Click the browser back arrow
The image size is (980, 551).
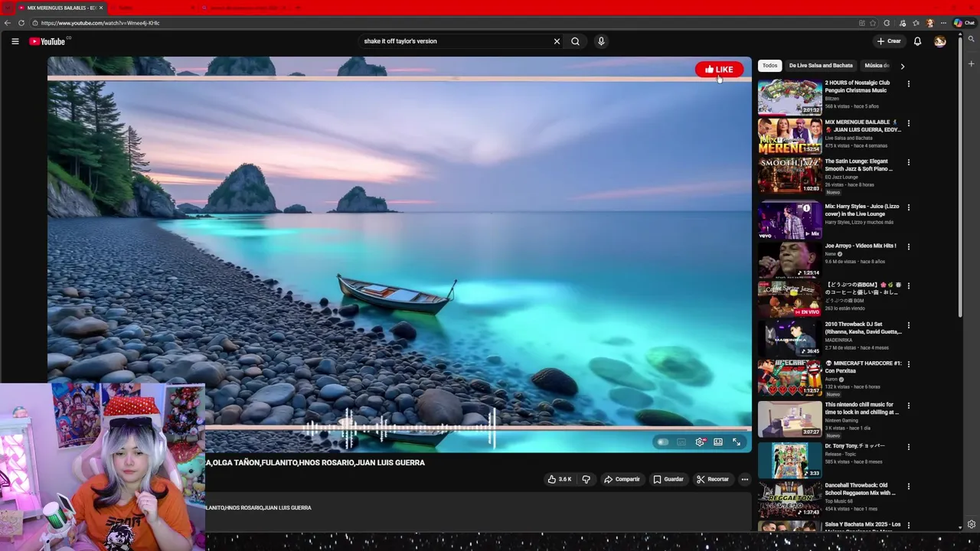(7, 23)
